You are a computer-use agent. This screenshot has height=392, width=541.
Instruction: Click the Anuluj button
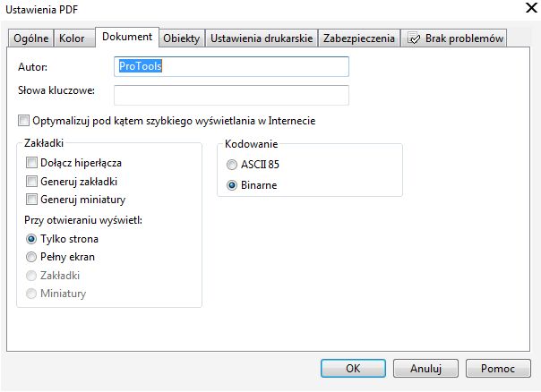(426, 368)
